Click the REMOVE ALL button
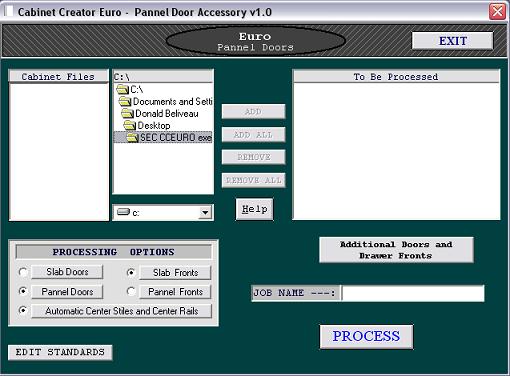Image resolution: width=510 pixels, height=376 pixels. pos(253,180)
